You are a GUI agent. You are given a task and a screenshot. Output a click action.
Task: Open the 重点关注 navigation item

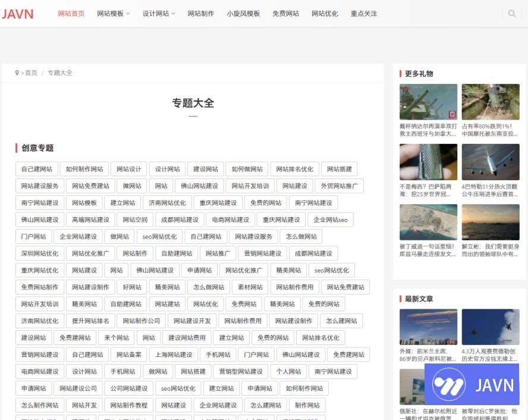click(x=364, y=14)
